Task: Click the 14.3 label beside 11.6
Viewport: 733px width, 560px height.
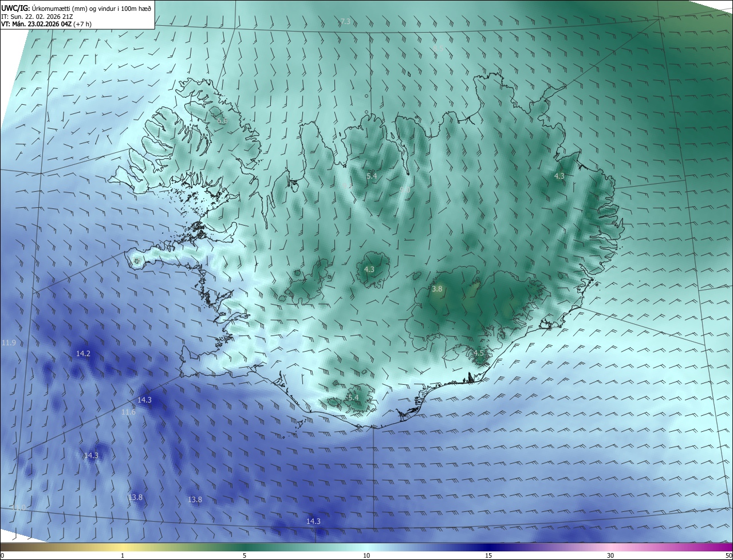Action: [x=144, y=400]
